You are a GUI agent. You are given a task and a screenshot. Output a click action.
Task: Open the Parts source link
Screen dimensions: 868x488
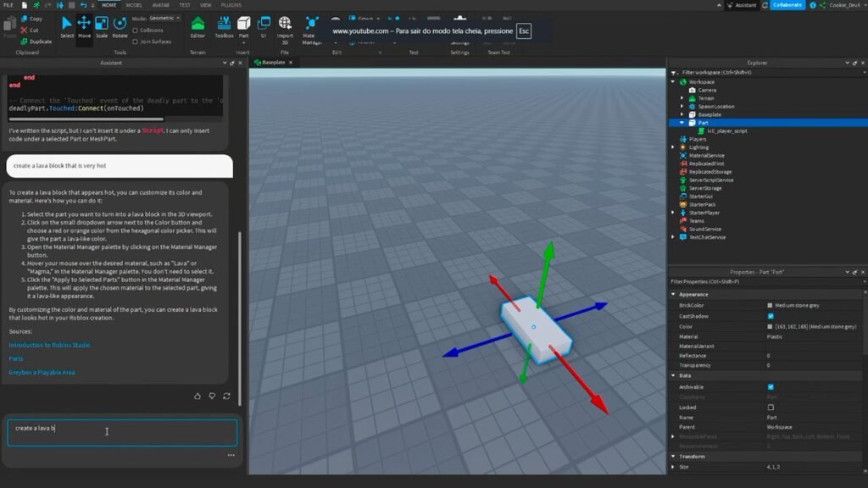click(x=16, y=359)
